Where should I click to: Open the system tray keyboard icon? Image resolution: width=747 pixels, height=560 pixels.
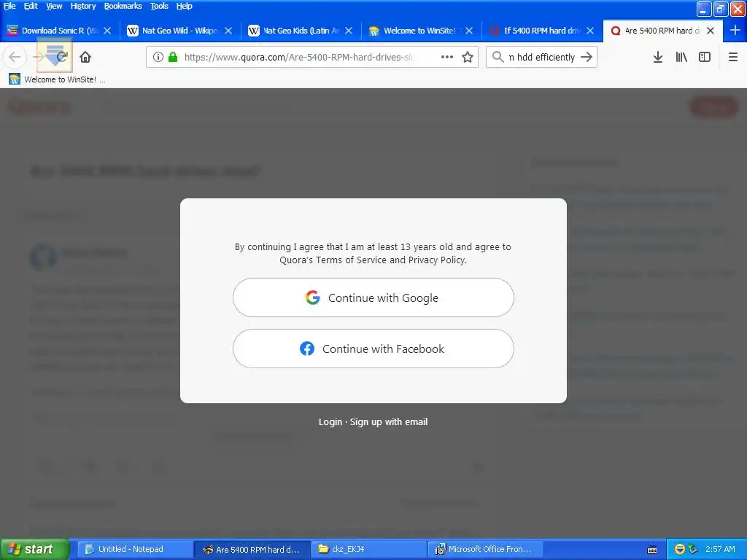[x=652, y=550]
